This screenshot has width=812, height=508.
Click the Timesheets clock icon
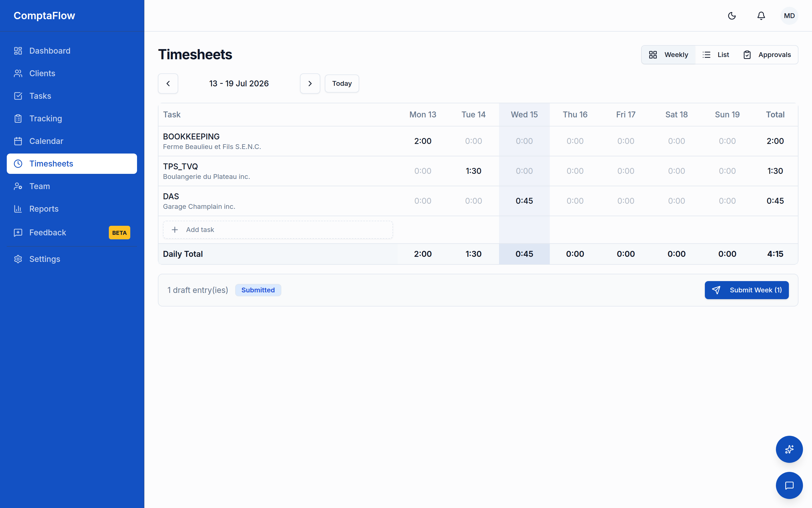coord(18,164)
